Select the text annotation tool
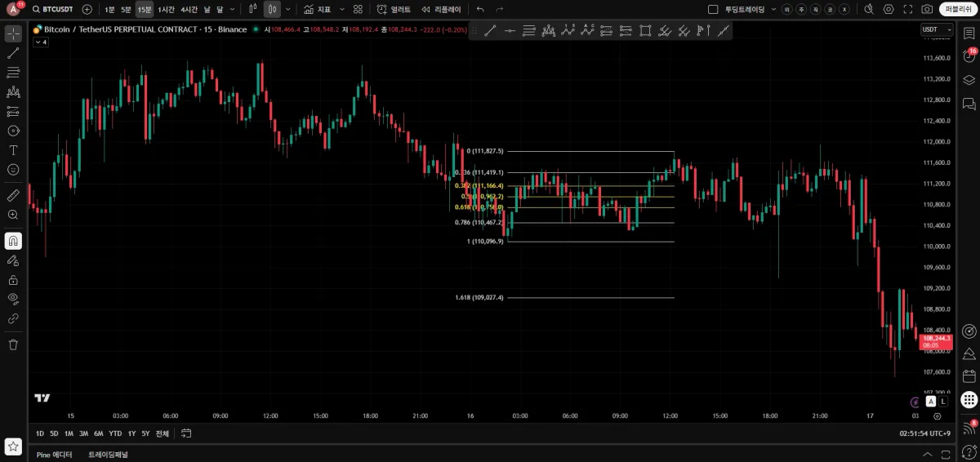The width and height of the screenshot is (980, 462). (x=13, y=150)
